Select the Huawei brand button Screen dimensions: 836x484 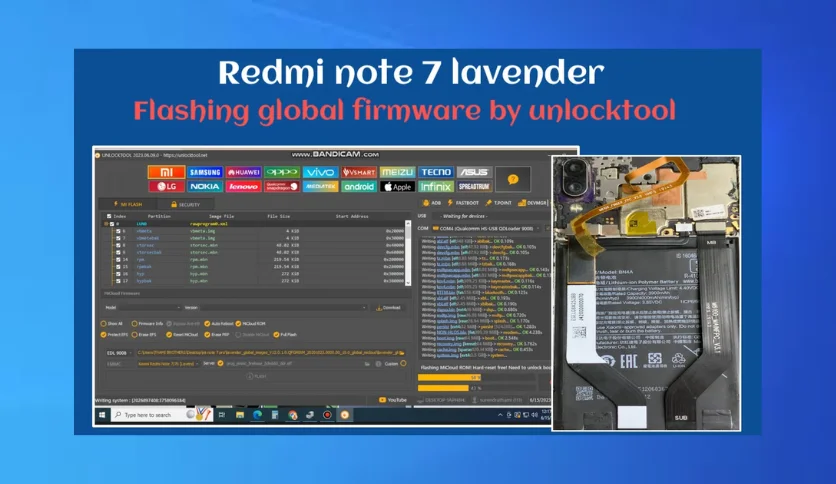click(x=244, y=172)
